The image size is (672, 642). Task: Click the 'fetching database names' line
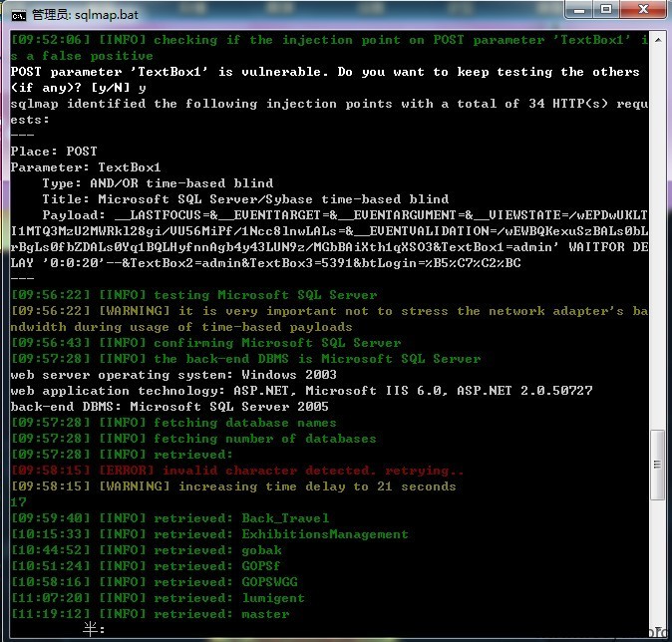(173, 422)
